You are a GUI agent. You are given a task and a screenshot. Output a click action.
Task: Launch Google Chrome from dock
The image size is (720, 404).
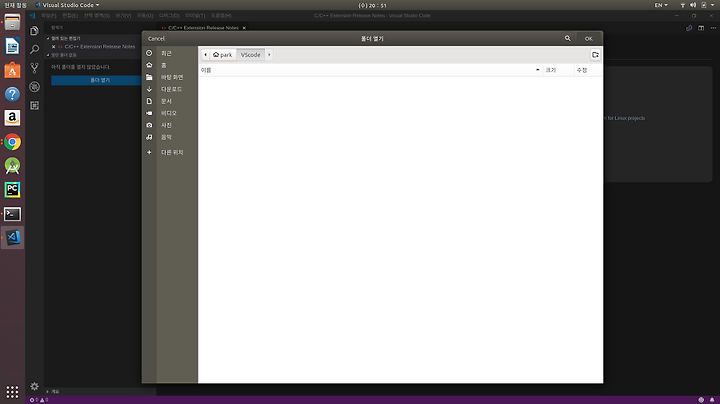[x=12, y=142]
